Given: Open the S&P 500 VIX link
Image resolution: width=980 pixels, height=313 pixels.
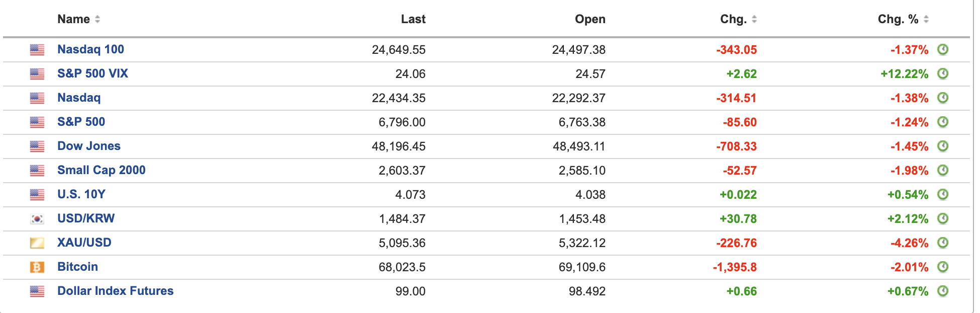Looking at the screenshot, I should pyautogui.click(x=92, y=73).
